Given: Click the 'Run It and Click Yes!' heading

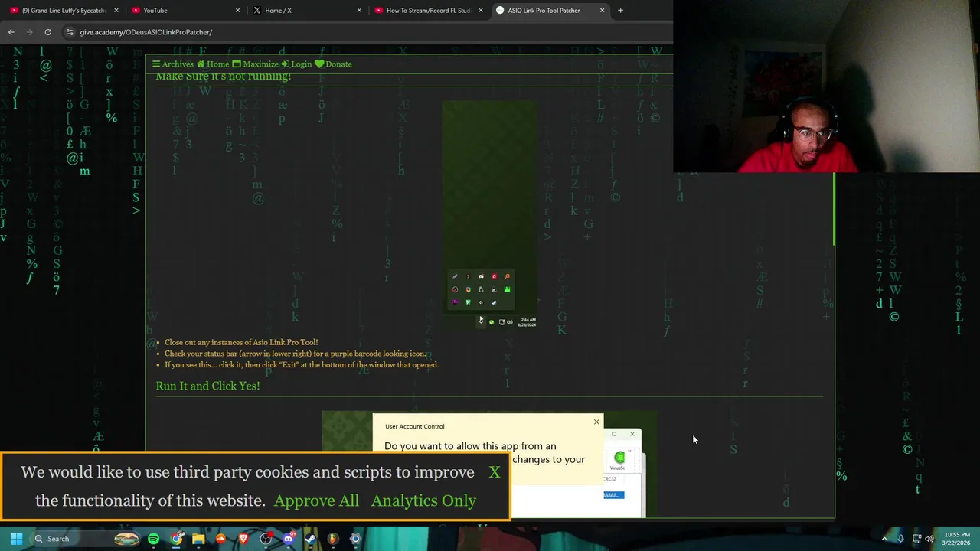Looking at the screenshot, I should click(x=207, y=386).
